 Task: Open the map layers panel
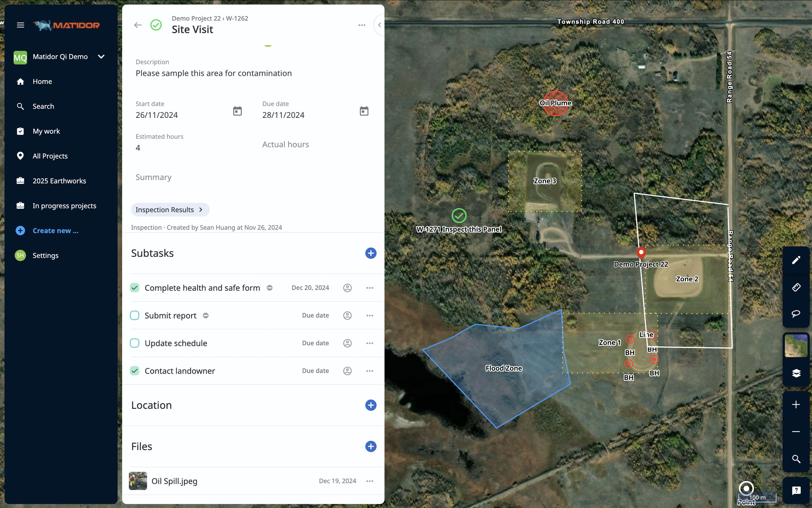click(796, 373)
